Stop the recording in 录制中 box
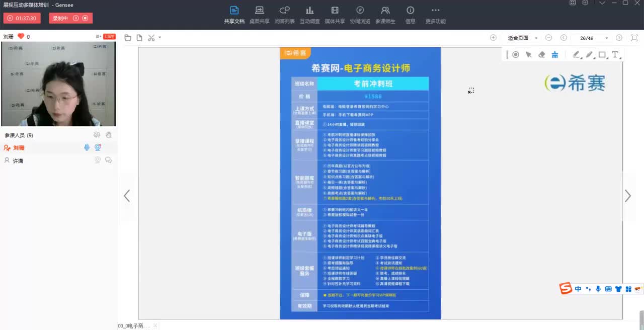 point(85,18)
